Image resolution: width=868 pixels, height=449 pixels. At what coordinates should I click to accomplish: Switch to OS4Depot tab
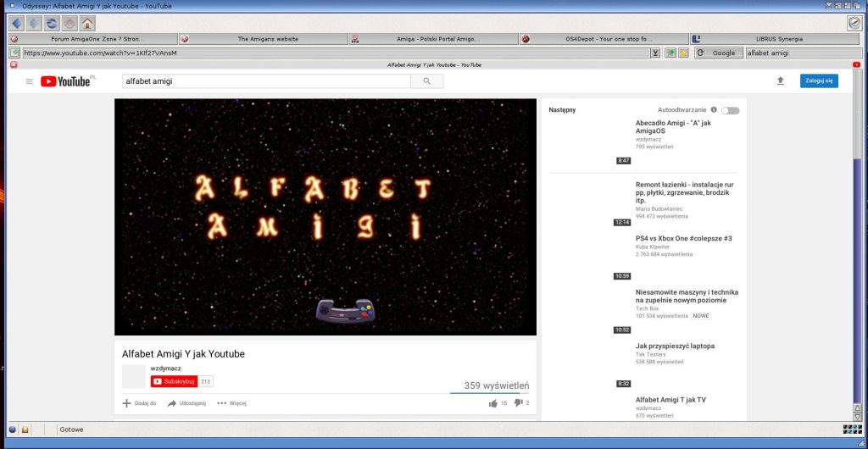coord(604,39)
